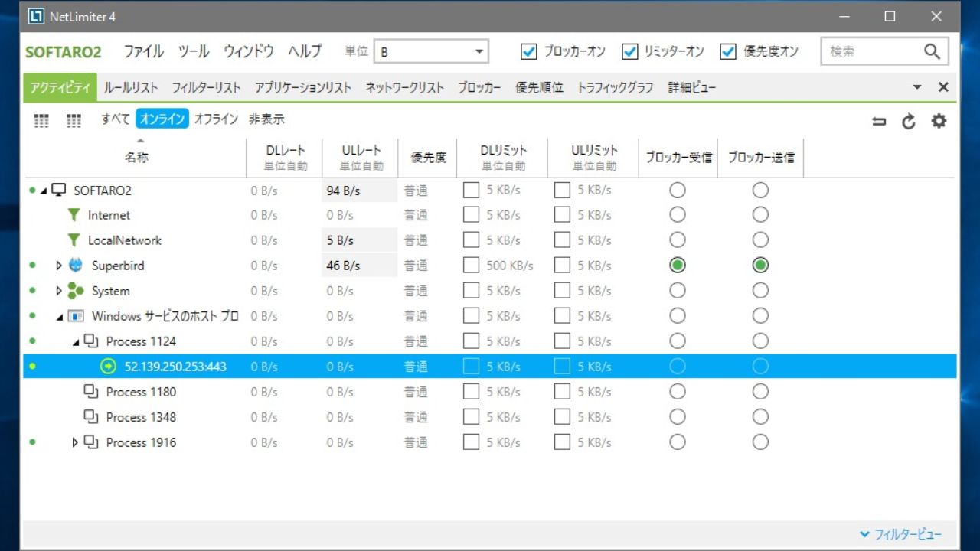Expand the Filter View panel
This screenshot has width=980, height=551.
tap(901, 535)
